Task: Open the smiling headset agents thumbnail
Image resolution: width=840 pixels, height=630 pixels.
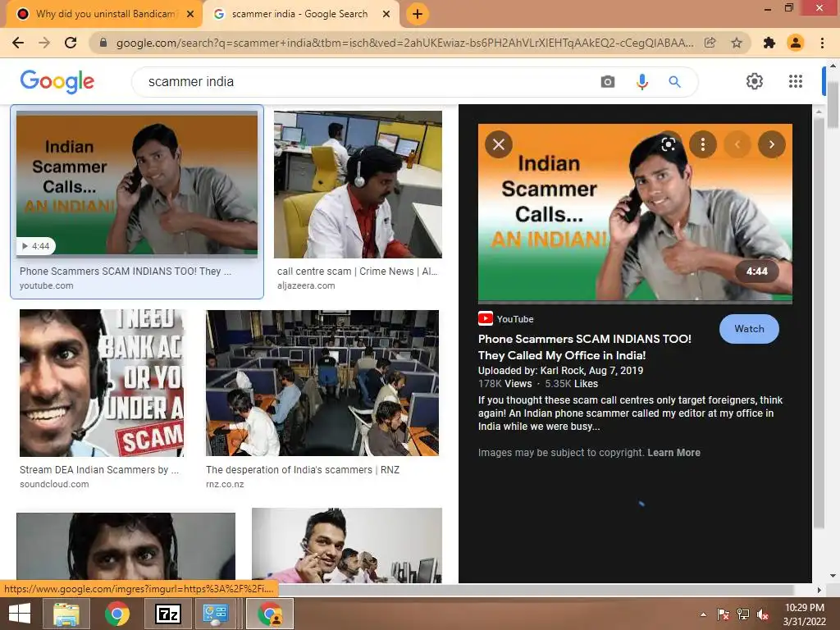Action: [347, 546]
